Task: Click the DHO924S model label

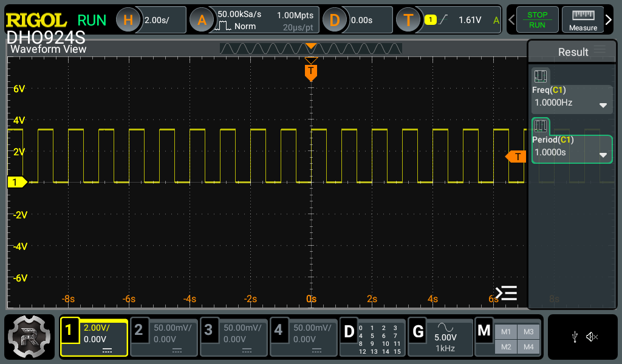Action: pos(46,38)
